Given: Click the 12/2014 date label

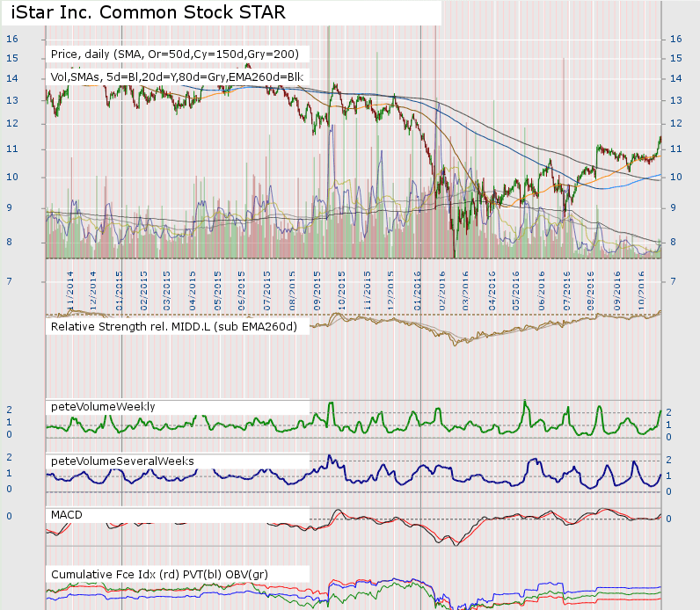Looking at the screenshot, I should pyautogui.click(x=93, y=291).
